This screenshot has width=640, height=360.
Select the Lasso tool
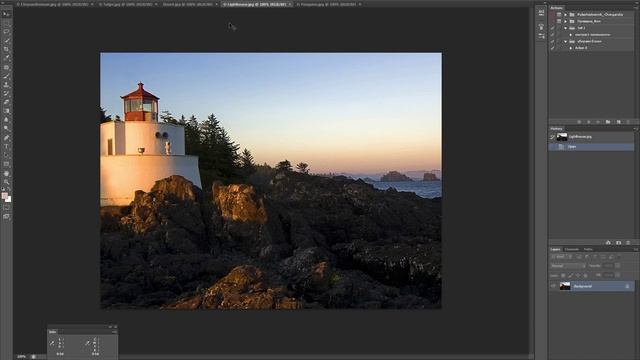(6, 31)
